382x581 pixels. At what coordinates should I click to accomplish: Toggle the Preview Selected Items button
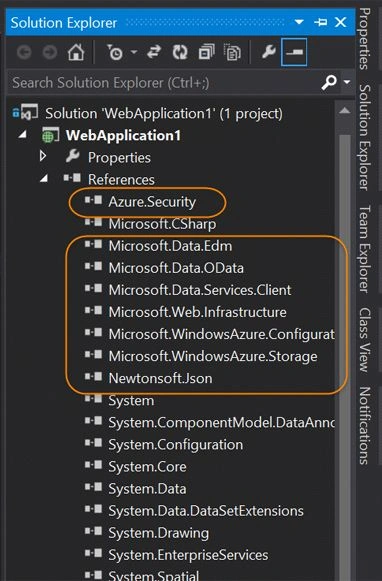pos(294,52)
